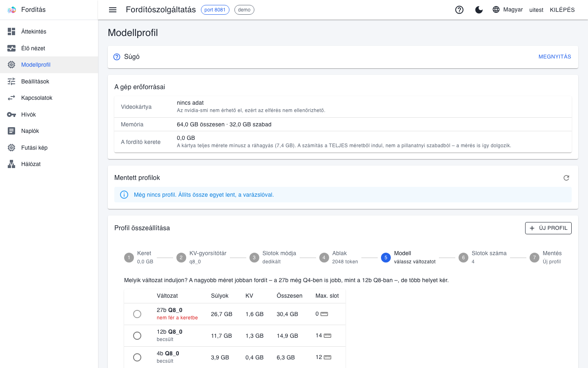Open the Beállítások menu entry

tap(49, 81)
